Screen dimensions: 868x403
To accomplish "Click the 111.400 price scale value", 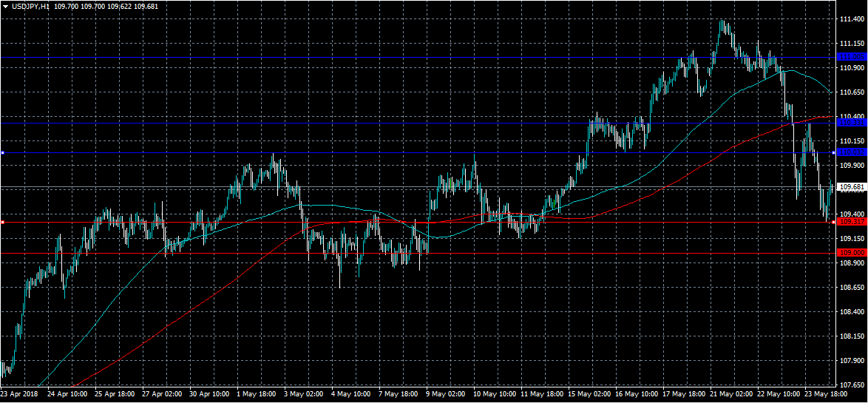I will coord(852,19).
